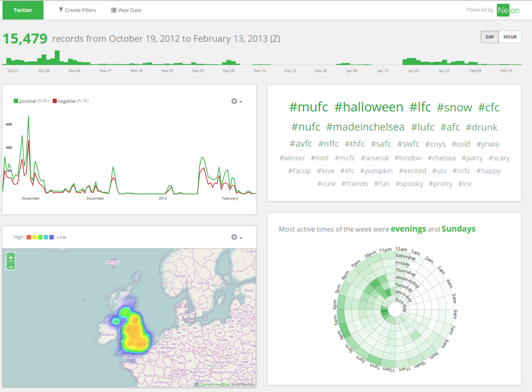Select the #mufc hashtag
Viewport: 532px width, 392px height.
pos(309,107)
